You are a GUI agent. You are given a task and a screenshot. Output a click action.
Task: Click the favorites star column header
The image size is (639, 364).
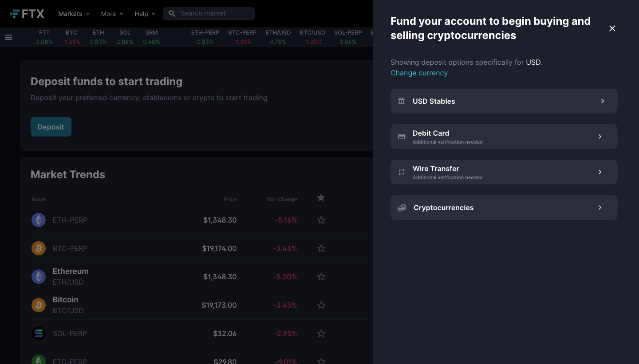pos(321,198)
